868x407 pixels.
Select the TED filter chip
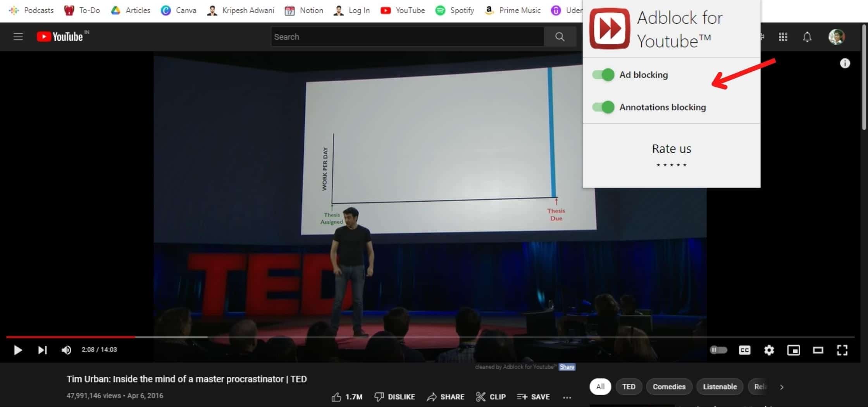628,387
